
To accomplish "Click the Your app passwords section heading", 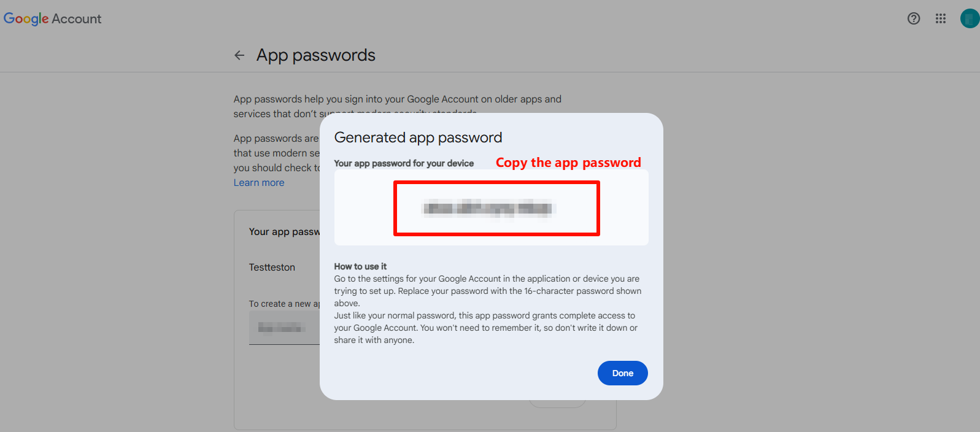I will (x=284, y=232).
